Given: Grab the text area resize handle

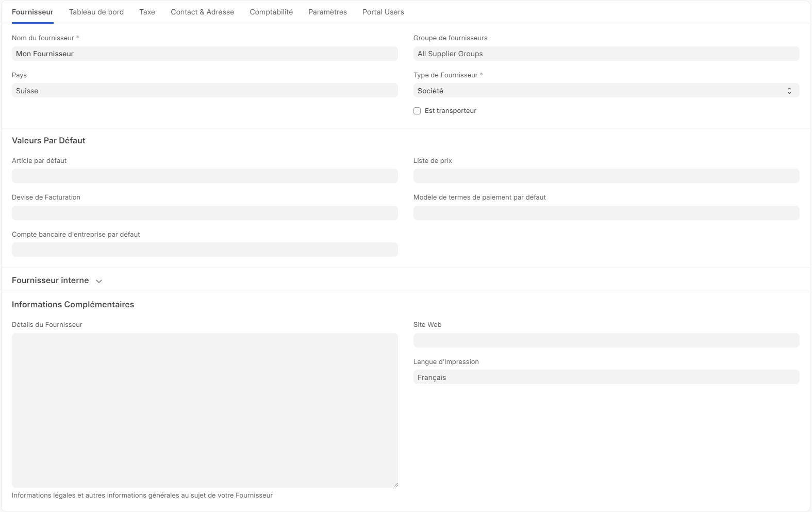Looking at the screenshot, I should (395, 485).
